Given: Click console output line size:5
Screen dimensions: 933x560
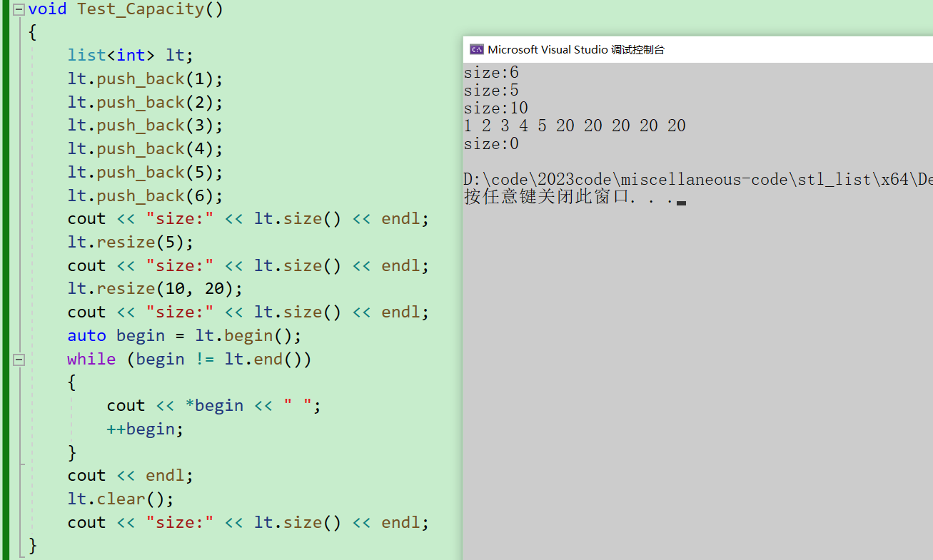Looking at the screenshot, I should click(x=491, y=91).
